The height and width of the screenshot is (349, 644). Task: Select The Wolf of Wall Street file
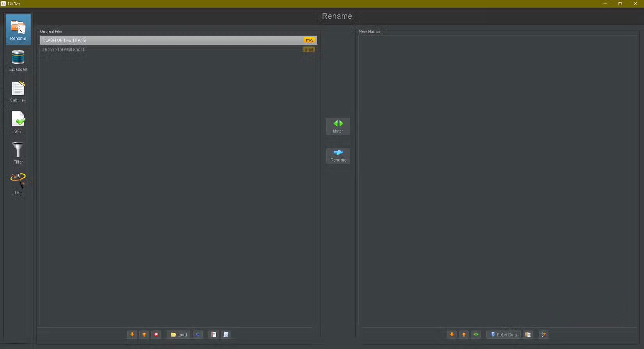[178, 50]
